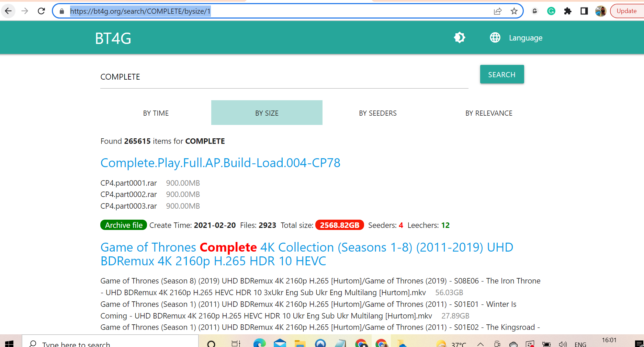
Task: Open the volume control in the system tray
Action: (x=563, y=344)
